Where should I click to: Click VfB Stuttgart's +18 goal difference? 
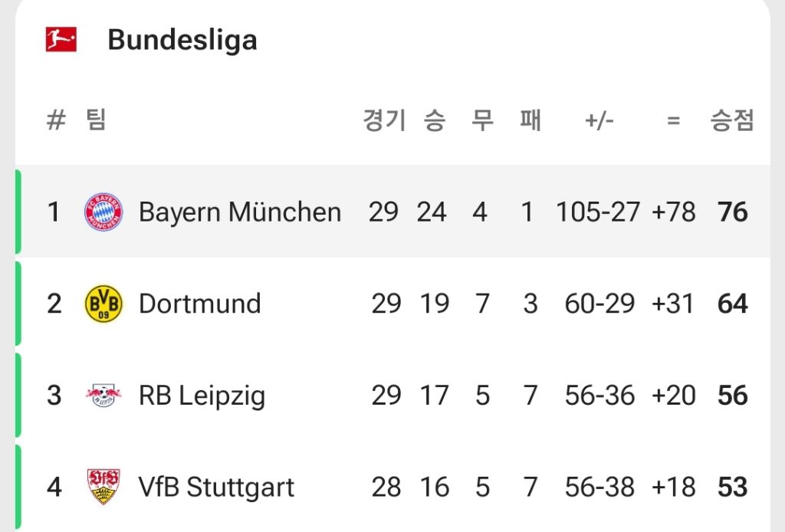[674, 487]
